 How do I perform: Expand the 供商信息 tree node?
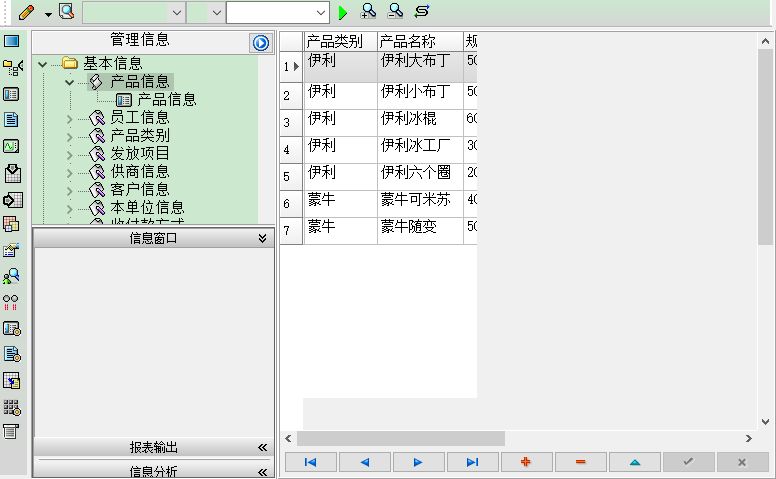click(x=70, y=173)
